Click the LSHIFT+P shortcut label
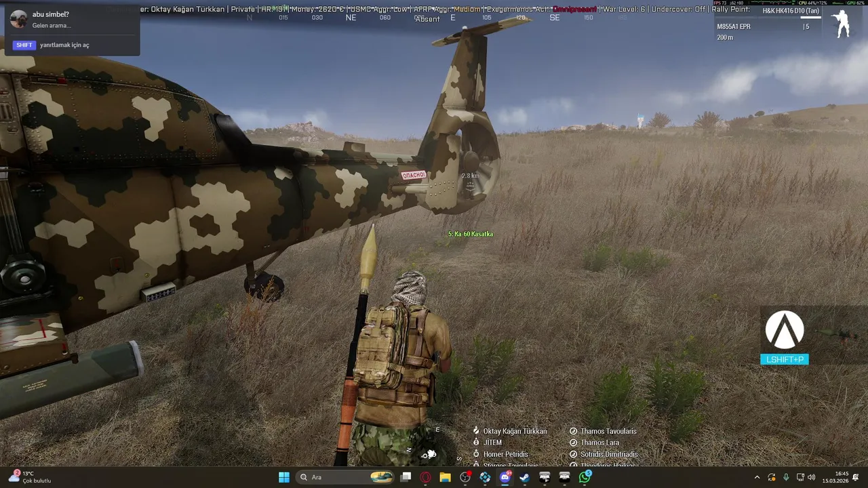Viewport: 868px width, 488px height. coord(785,360)
